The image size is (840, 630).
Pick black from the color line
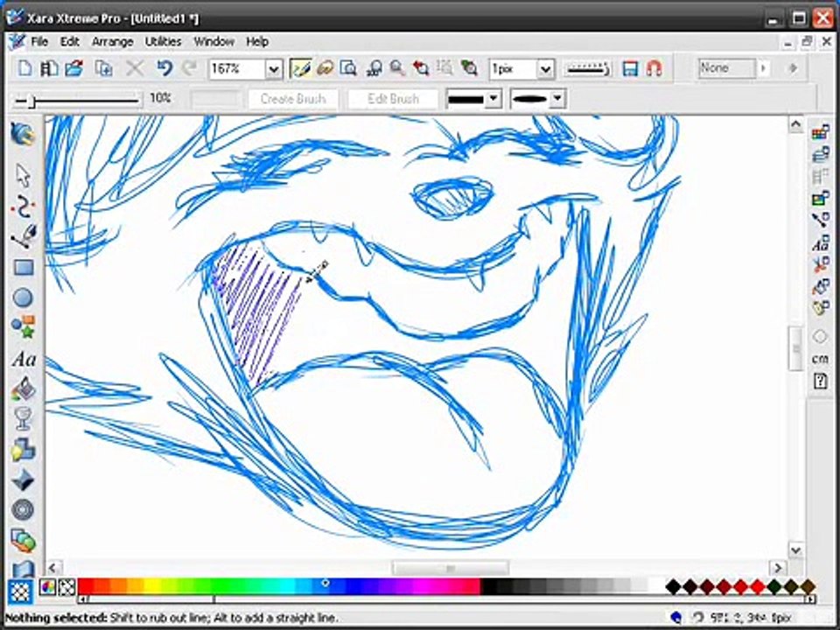pos(490,586)
